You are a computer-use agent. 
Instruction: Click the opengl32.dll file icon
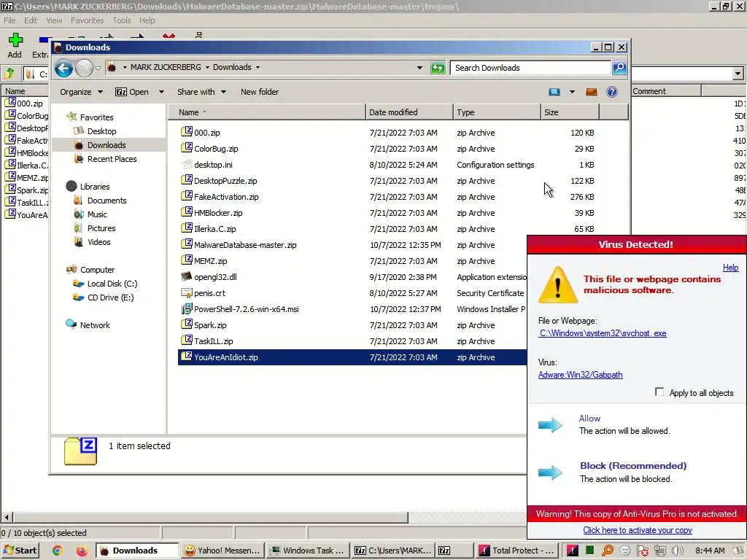coord(186,276)
